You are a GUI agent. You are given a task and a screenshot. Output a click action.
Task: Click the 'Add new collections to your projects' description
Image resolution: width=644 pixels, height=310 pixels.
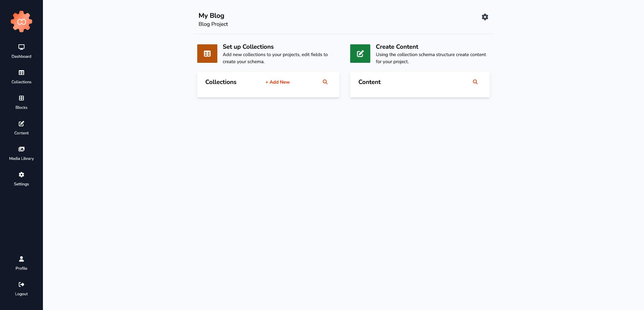pos(275,58)
